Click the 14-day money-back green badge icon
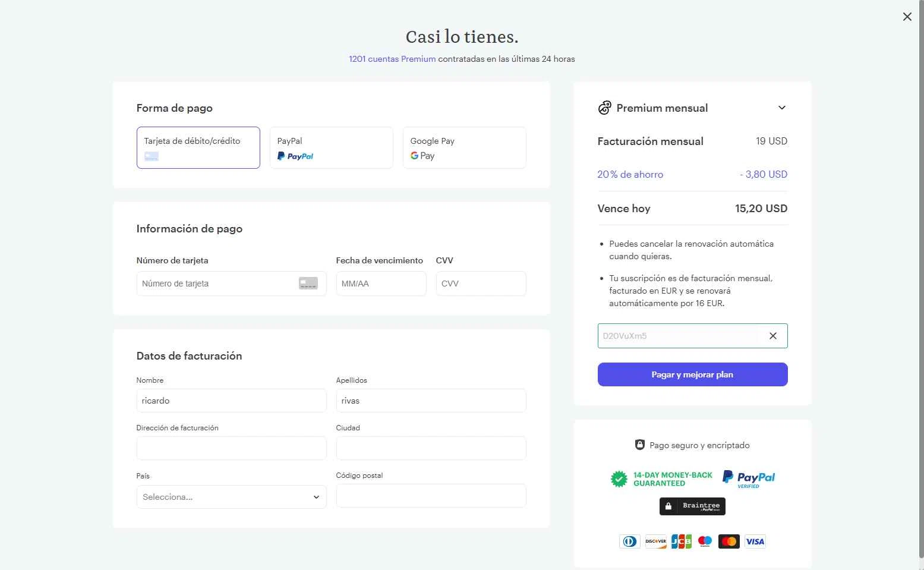 click(x=619, y=478)
